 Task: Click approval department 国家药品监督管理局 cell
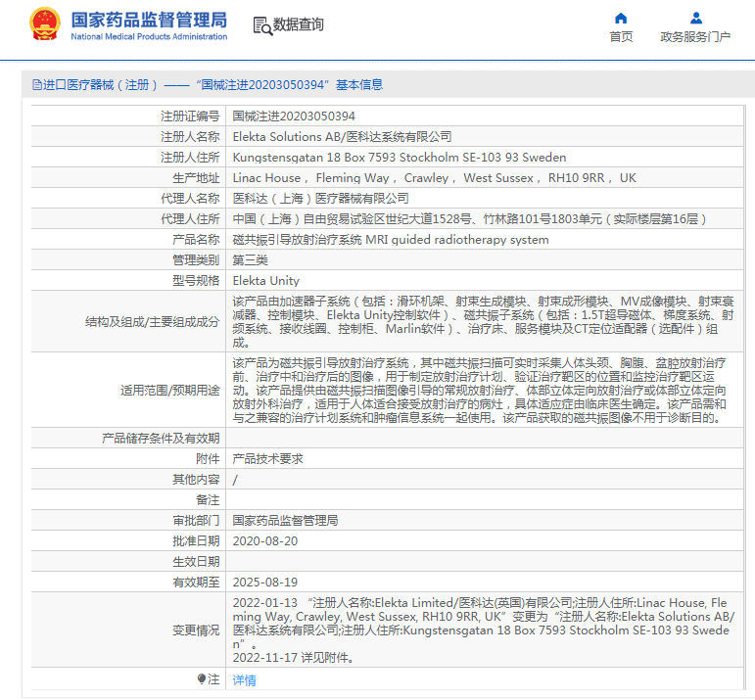(x=285, y=521)
